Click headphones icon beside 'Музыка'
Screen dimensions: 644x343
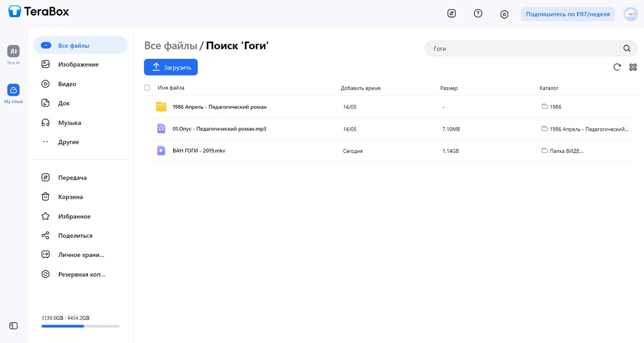[45, 123]
